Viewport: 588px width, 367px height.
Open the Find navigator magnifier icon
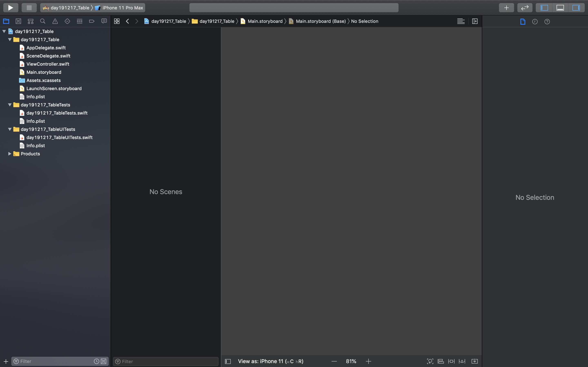[x=43, y=21]
